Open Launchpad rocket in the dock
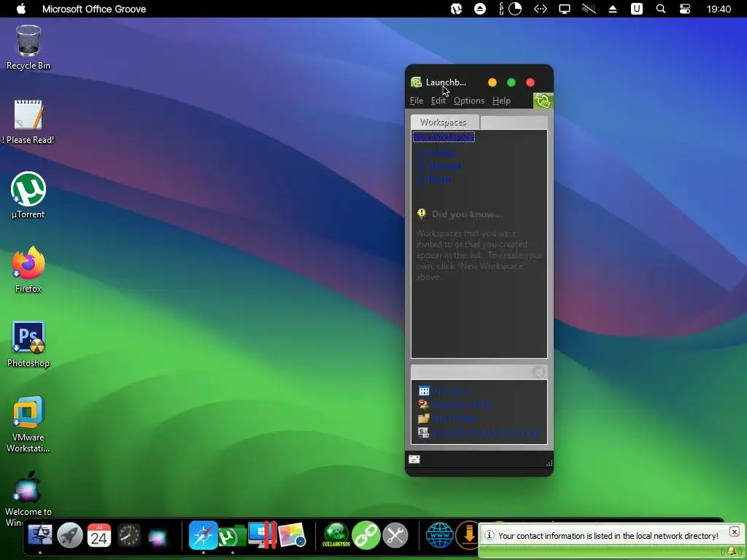Image resolution: width=747 pixels, height=560 pixels. [69, 536]
